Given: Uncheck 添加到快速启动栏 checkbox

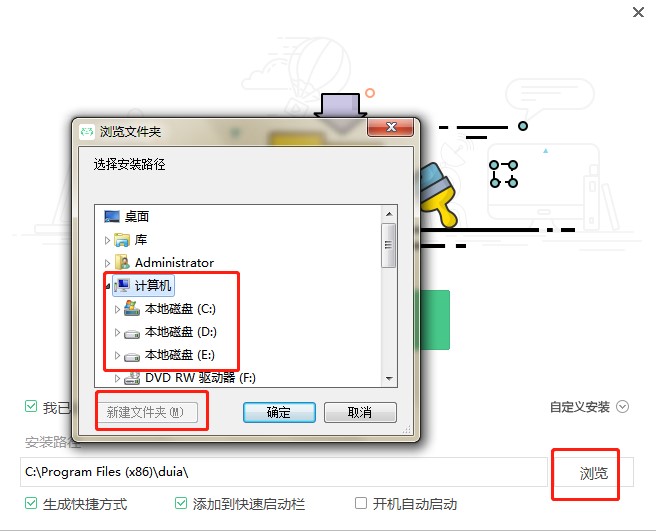Looking at the screenshot, I should pyautogui.click(x=181, y=503).
